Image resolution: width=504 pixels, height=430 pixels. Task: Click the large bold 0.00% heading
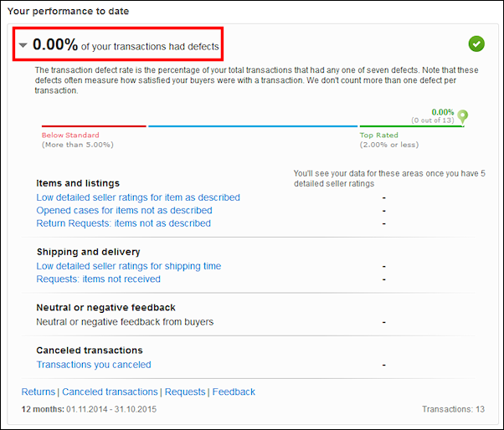[x=55, y=45]
